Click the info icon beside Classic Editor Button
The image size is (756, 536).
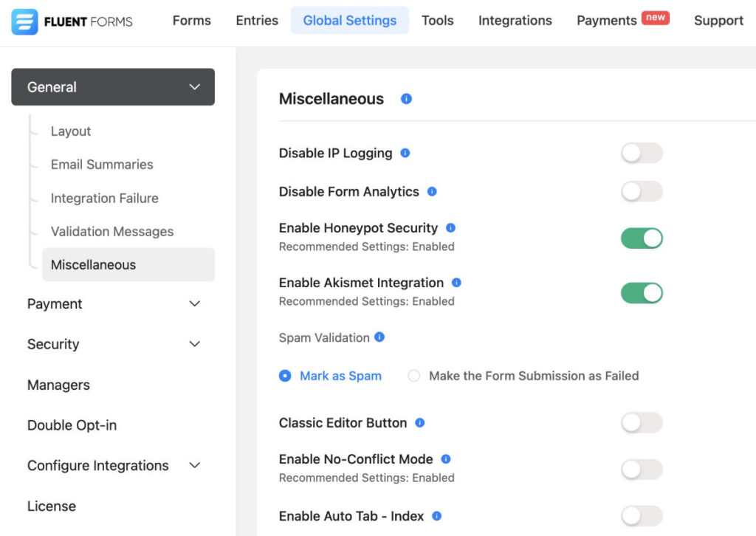tap(419, 422)
